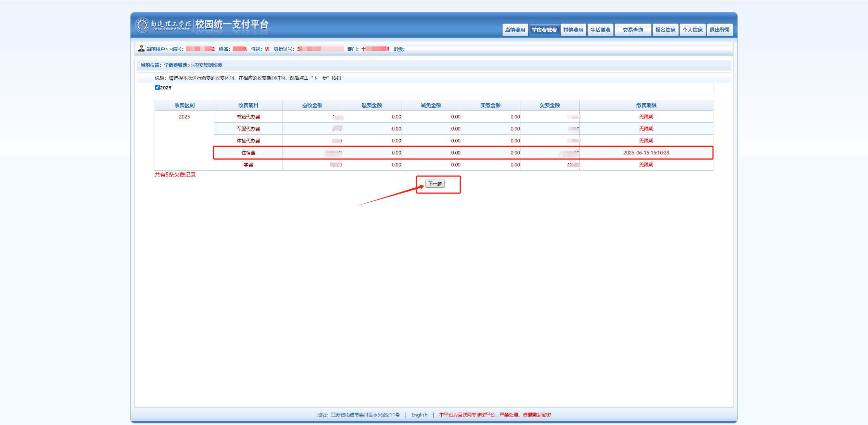The image size is (868, 425).
Task: Open the 其他费用 tab
Action: 573,30
